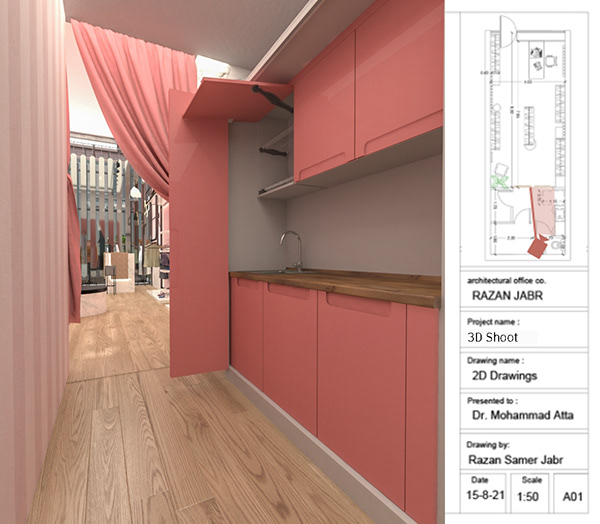
Task: Select the sheet number 'A01'
Action: (x=572, y=497)
